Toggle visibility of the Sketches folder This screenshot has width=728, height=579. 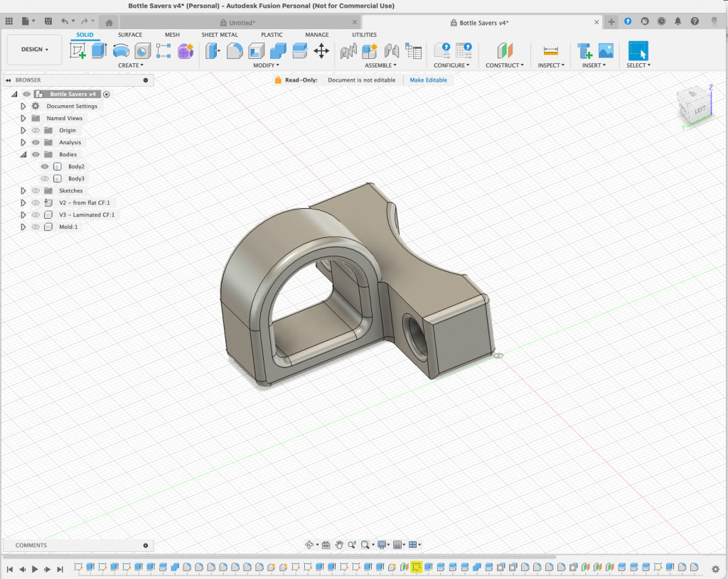point(36,190)
